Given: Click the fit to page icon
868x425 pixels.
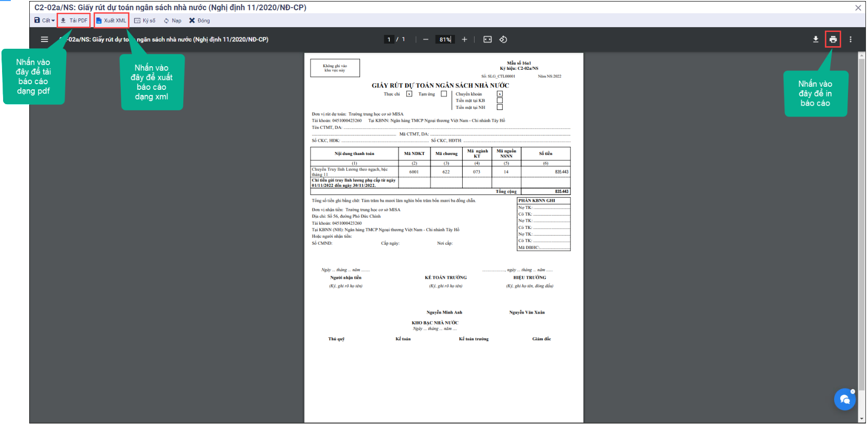Looking at the screenshot, I should pyautogui.click(x=487, y=40).
